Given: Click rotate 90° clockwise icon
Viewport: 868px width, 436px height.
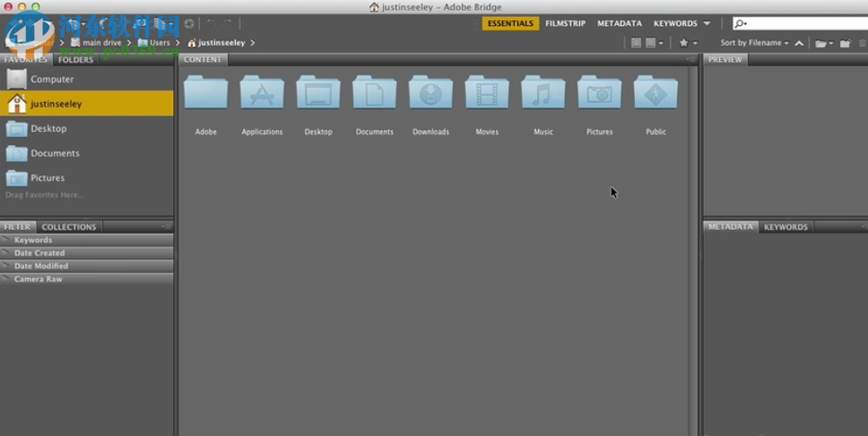Looking at the screenshot, I should 228,23.
